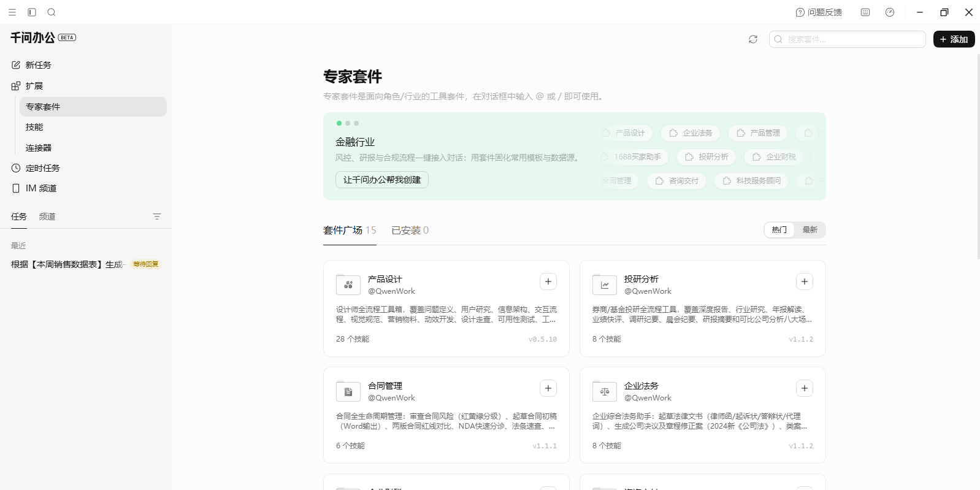The height and width of the screenshot is (490, 980).
Task: Install the 投研分析 suite with its plus button
Action: click(805, 281)
